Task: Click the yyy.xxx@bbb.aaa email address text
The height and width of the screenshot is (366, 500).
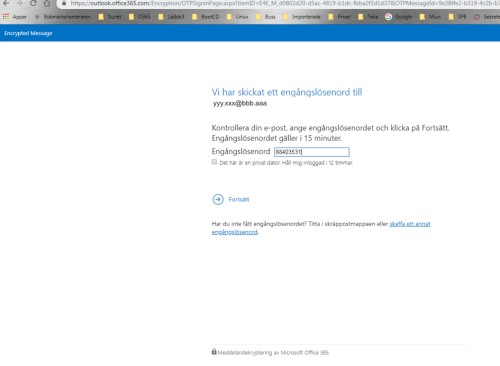Action: (x=240, y=103)
